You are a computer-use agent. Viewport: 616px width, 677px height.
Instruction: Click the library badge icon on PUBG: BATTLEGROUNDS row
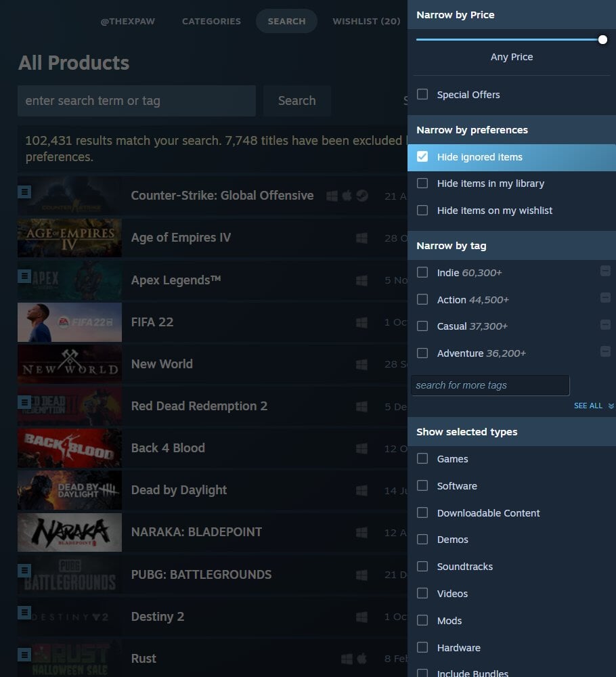coord(24,571)
